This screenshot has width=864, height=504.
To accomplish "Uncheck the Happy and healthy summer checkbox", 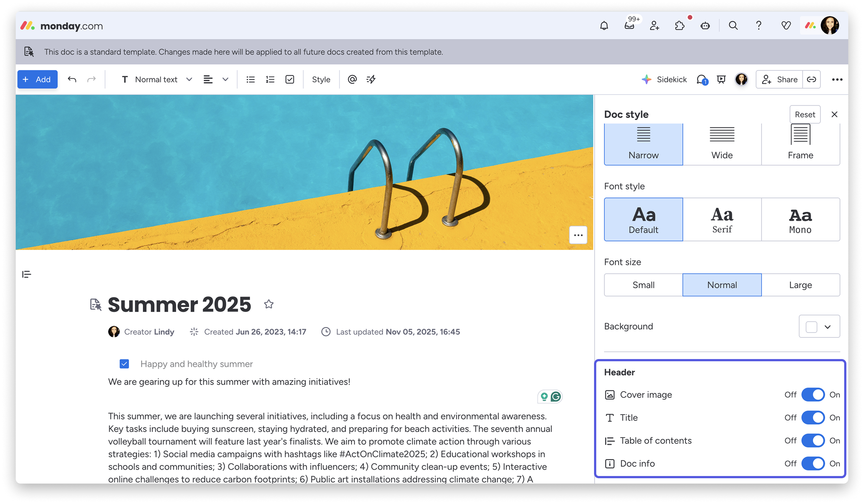I will [x=124, y=364].
